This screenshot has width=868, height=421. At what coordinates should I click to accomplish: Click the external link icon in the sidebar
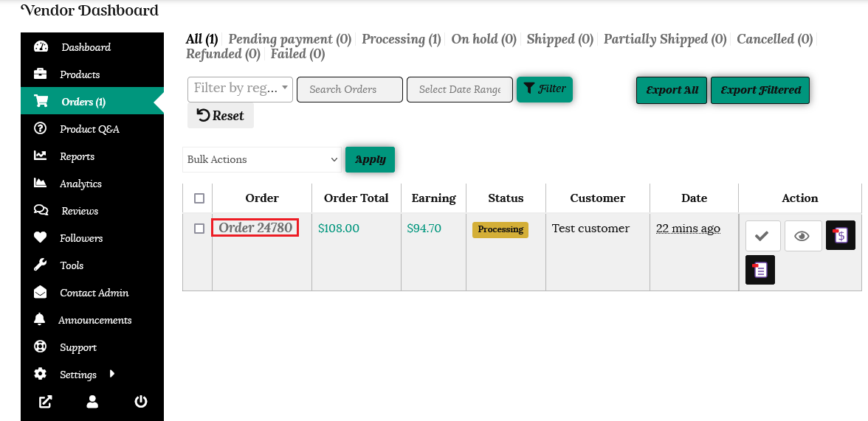[46, 402]
